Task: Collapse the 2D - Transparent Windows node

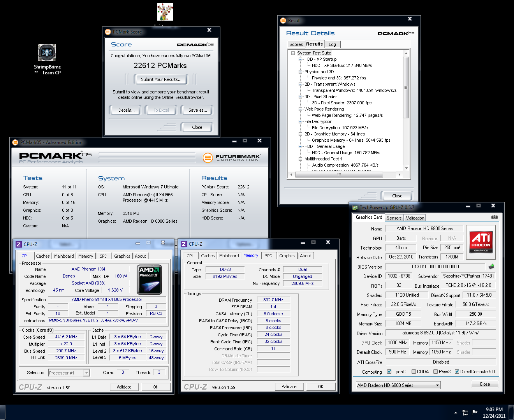Action: [x=301, y=84]
